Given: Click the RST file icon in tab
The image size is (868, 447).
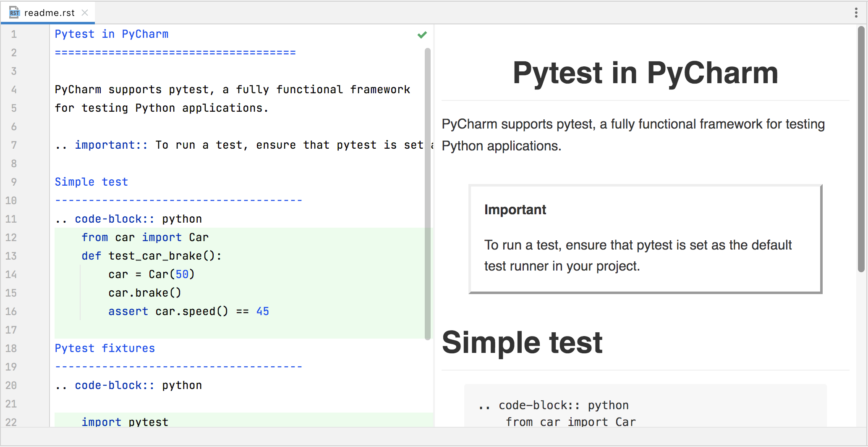Looking at the screenshot, I should 14,13.
